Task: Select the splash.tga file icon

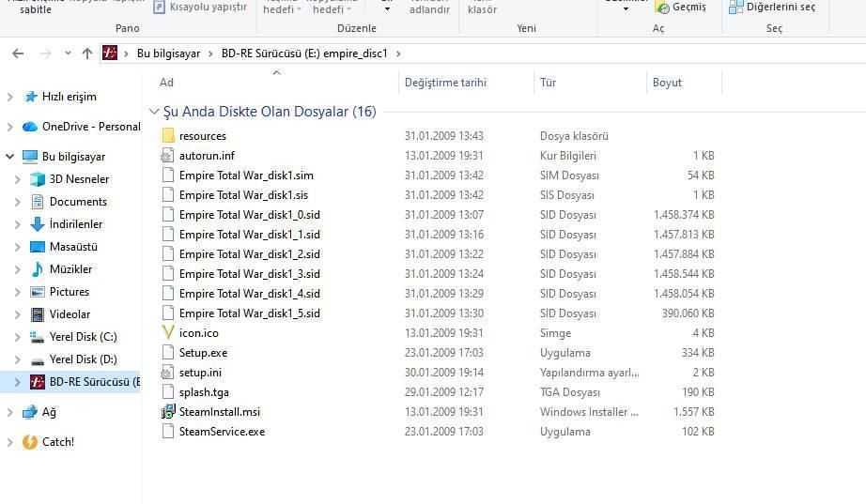Action: pos(168,392)
